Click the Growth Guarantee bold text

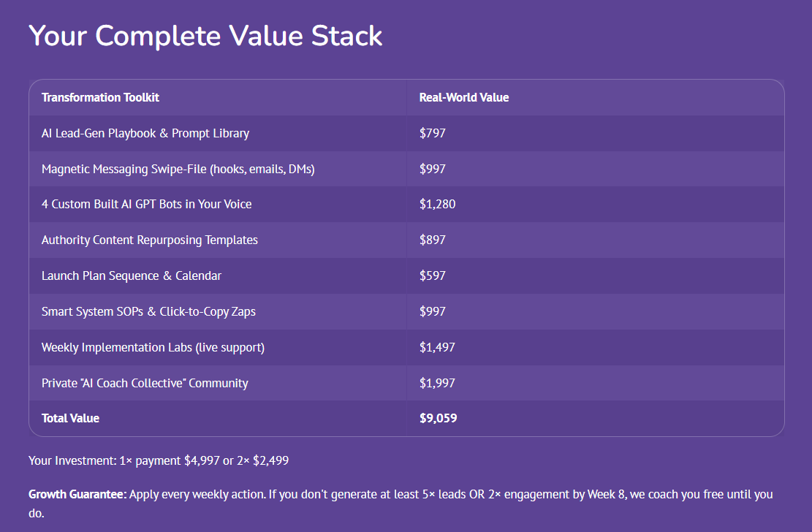pos(77,495)
